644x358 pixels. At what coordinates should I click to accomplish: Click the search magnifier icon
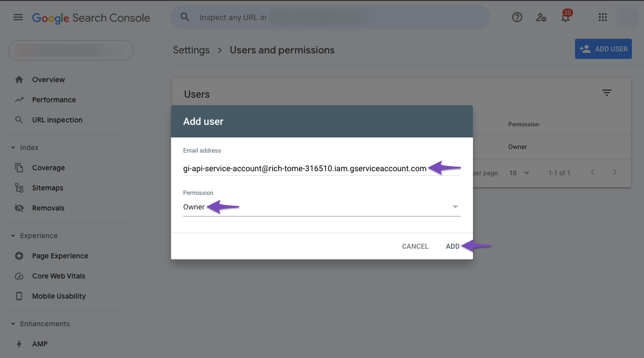click(185, 17)
